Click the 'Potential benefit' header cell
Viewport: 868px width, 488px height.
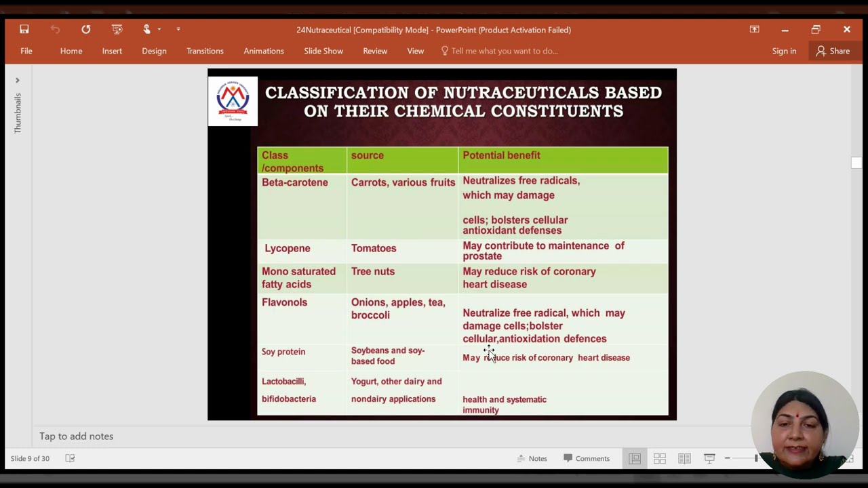pyautogui.click(x=563, y=161)
